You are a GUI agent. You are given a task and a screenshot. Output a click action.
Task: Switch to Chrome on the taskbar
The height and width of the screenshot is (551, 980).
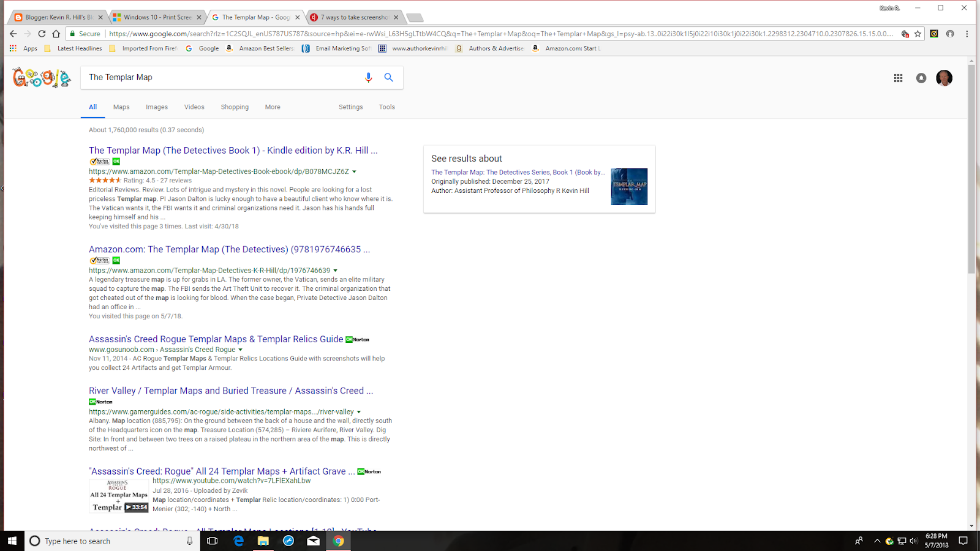pyautogui.click(x=338, y=541)
